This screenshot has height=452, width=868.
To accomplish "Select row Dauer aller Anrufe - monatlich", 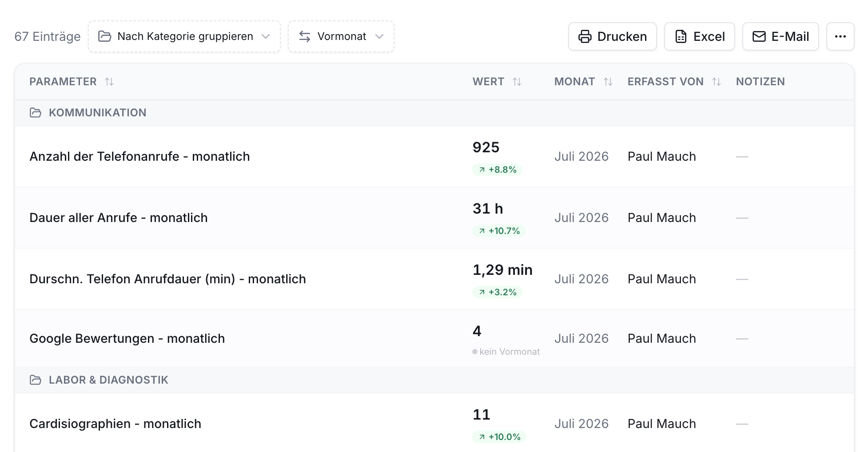I will coord(434,218).
